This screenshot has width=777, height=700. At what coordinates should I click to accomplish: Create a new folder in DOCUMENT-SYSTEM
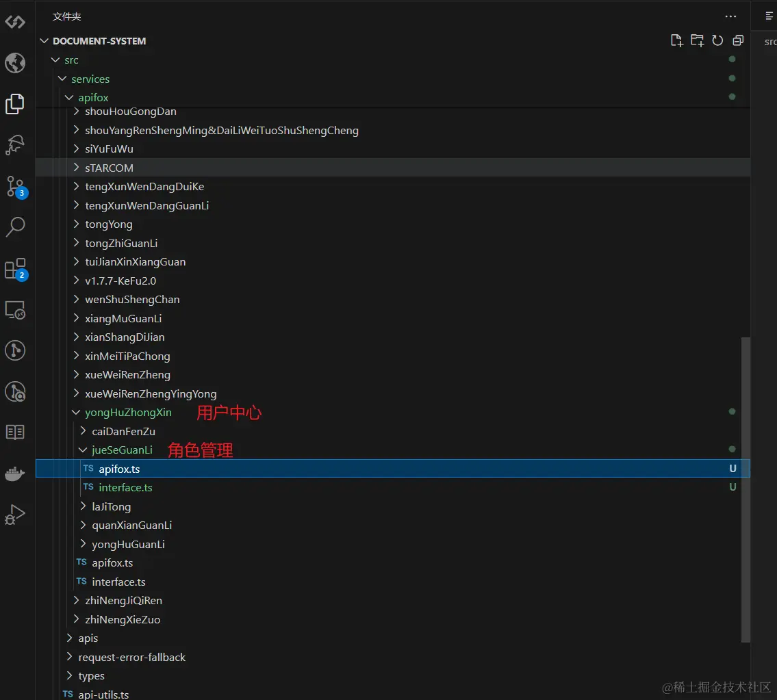(697, 40)
